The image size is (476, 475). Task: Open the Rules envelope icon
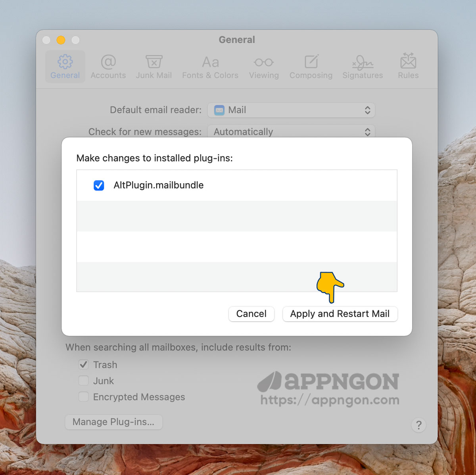click(408, 62)
